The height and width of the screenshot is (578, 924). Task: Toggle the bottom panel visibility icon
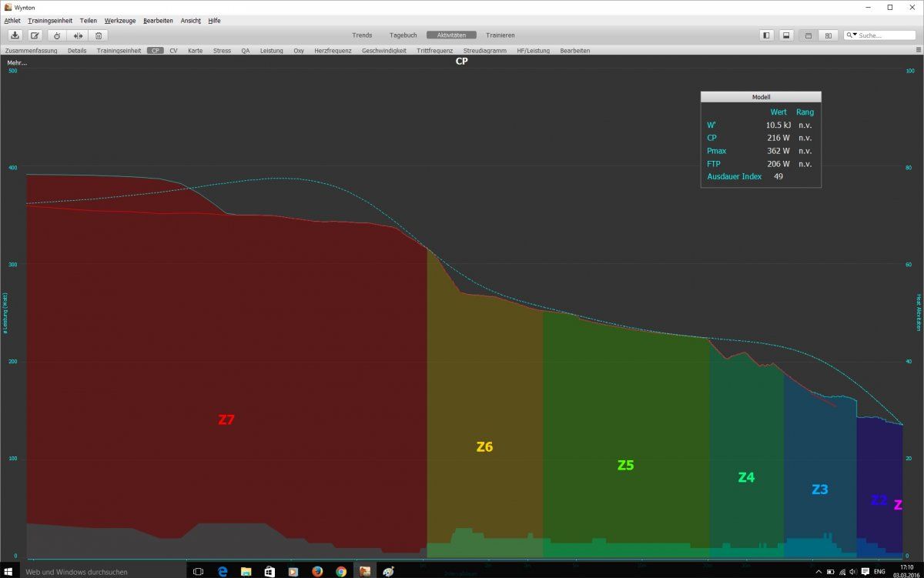(x=786, y=35)
